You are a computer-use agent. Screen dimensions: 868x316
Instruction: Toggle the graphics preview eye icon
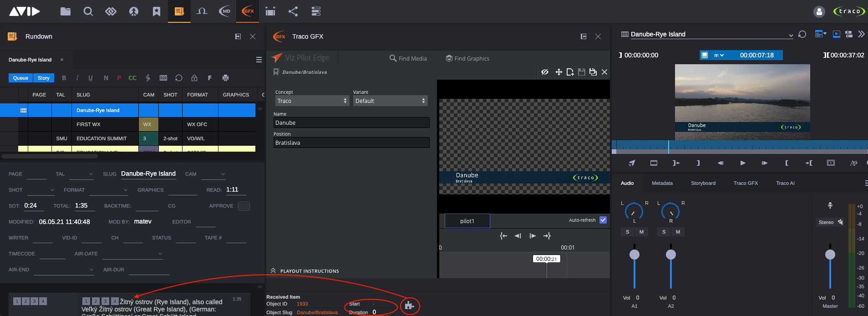click(544, 72)
